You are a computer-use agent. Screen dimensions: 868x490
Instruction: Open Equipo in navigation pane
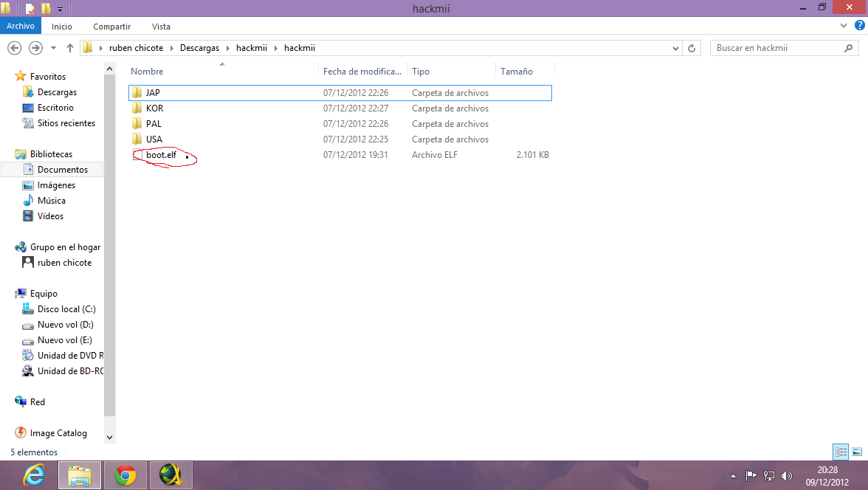[x=44, y=294]
